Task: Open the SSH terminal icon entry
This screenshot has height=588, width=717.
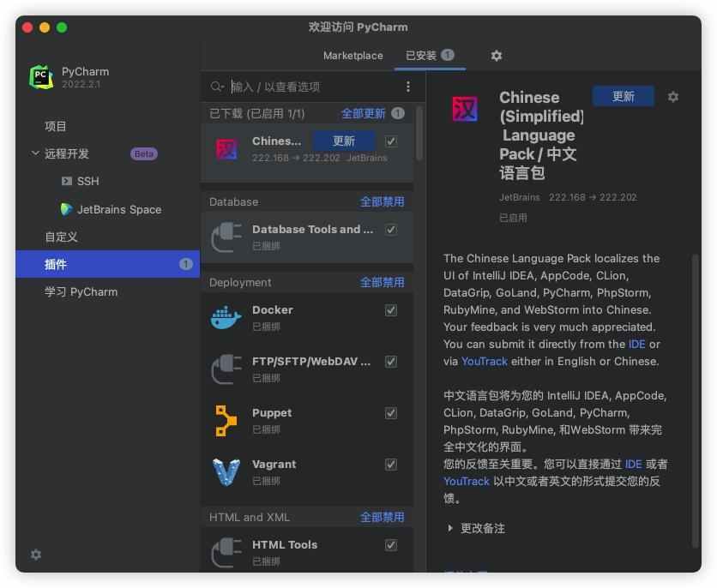Action: coord(67,182)
